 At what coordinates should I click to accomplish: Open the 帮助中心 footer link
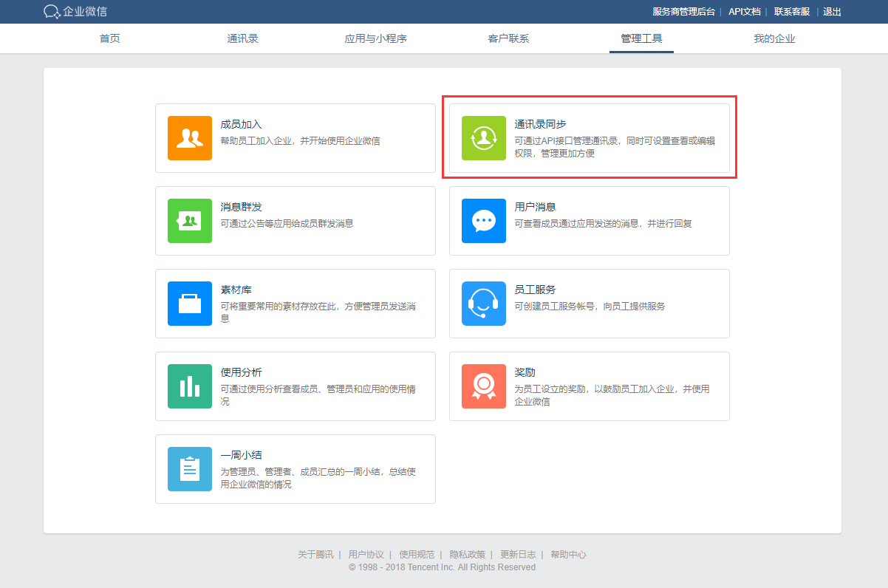tap(568, 555)
